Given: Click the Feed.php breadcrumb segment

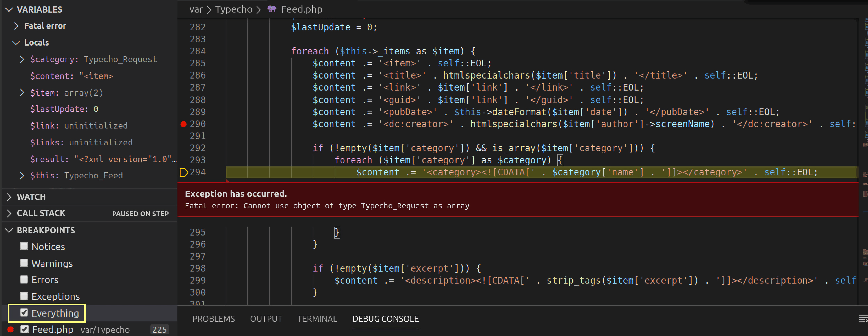Looking at the screenshot, I should pyautogui.click(x=302, y=9).
